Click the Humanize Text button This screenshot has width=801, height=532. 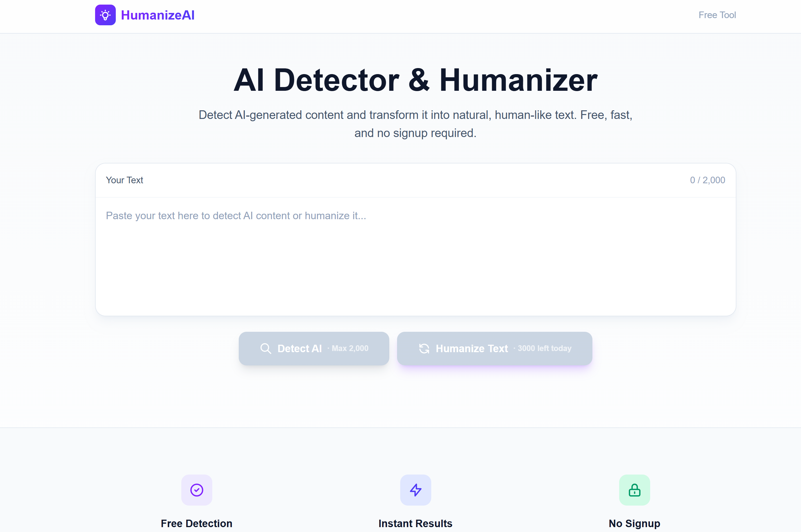(494, 348)
